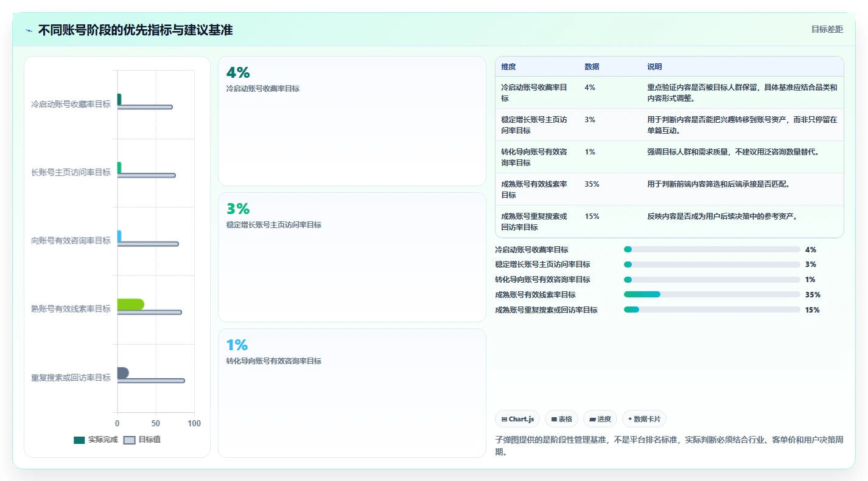Click the large 1% headline in the KPI card

237,345
